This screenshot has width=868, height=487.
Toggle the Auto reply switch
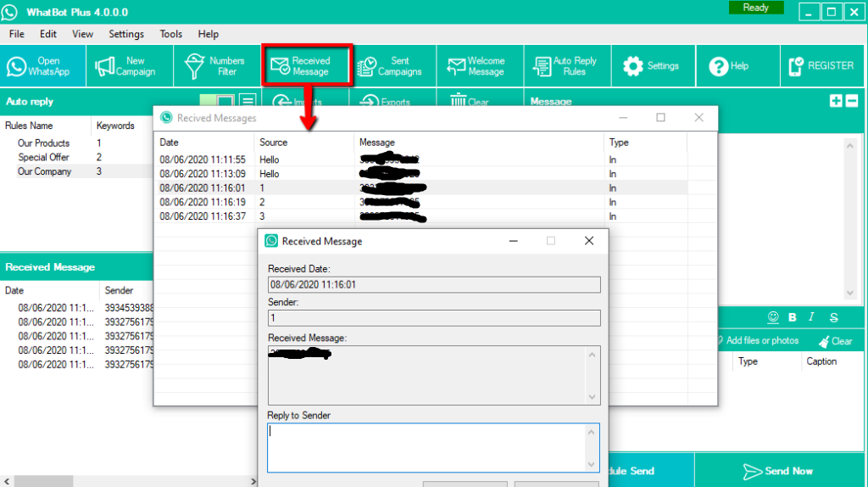(216, 102)
